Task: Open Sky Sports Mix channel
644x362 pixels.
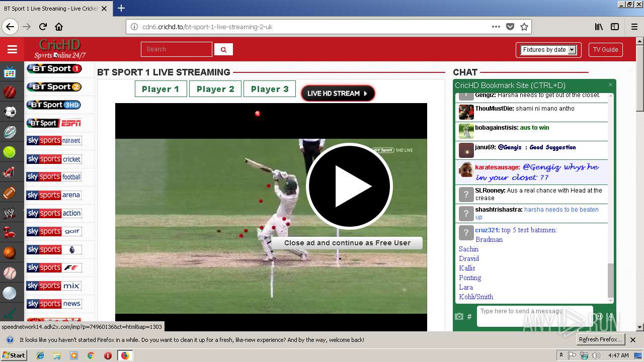Action: (54, 286)
